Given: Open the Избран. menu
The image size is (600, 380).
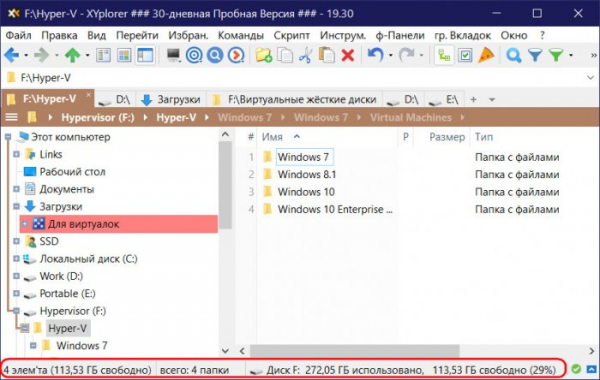Looking at the screenshot, I should click(188, 36).
